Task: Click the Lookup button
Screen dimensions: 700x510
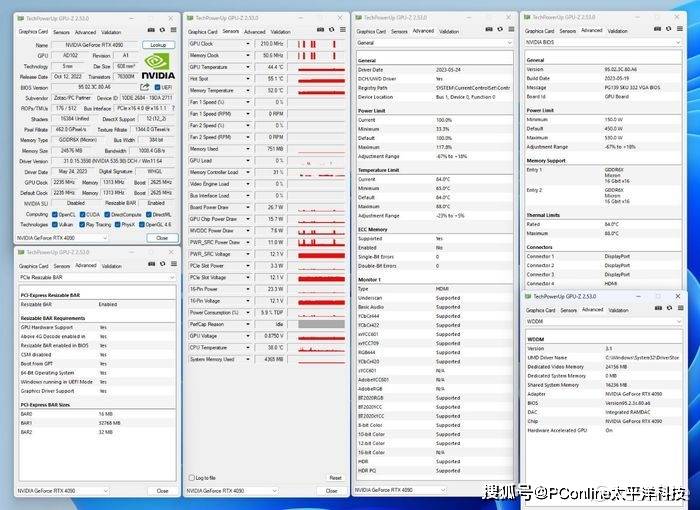Action: pos(158,45)
